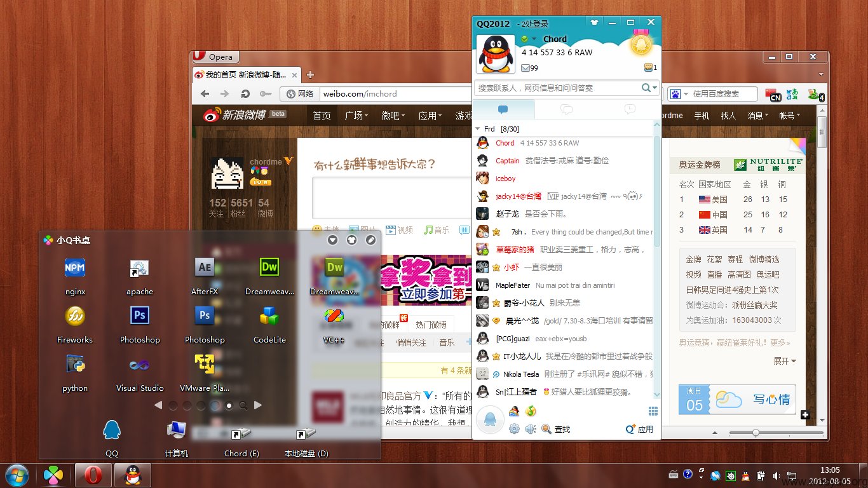Click the QQ main menu penguin button

(490, 420)
